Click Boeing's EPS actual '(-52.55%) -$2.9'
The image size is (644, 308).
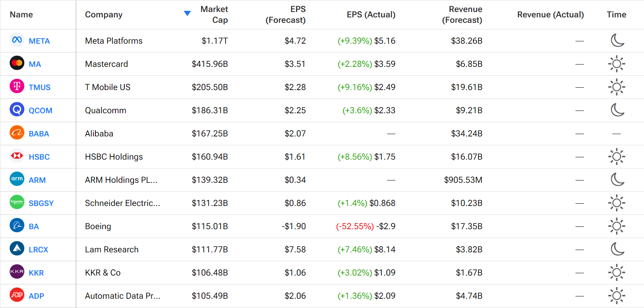tap(366, 226)
